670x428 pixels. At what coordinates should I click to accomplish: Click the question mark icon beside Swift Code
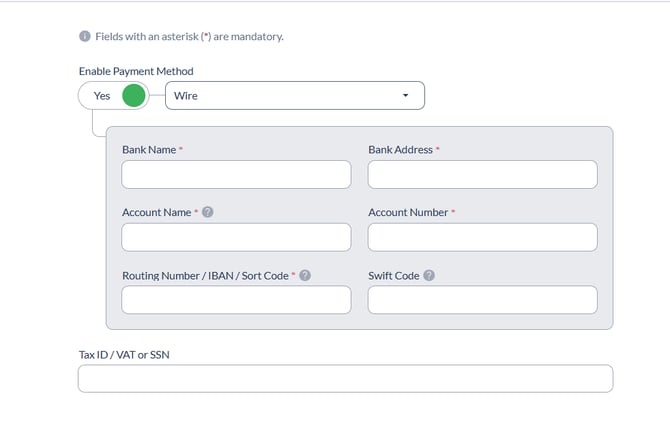point(429,275)
